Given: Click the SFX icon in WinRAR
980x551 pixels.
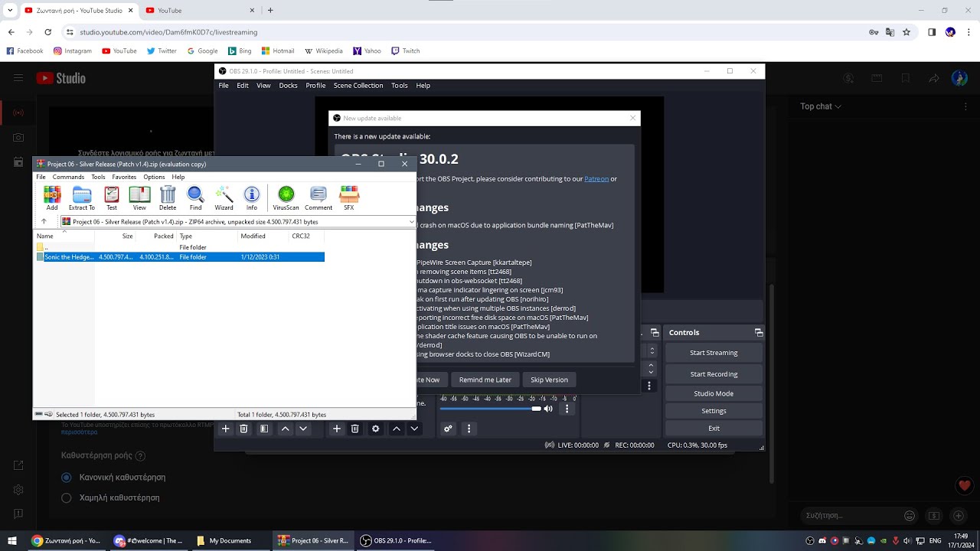Looking at the screenshot, I should [x=349, y=197].
